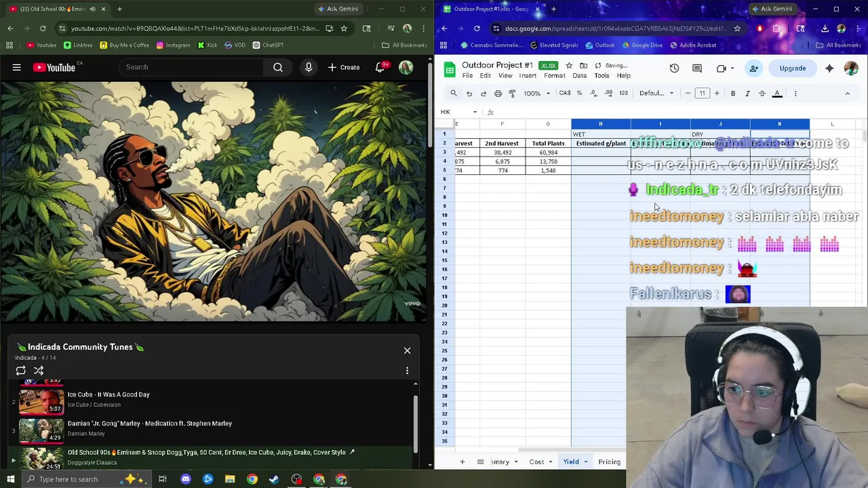Image resolution: width=868 pixels, height=488 pixels.
Task: Redo action in Sheets toolbar
Action: coord(484,94)
